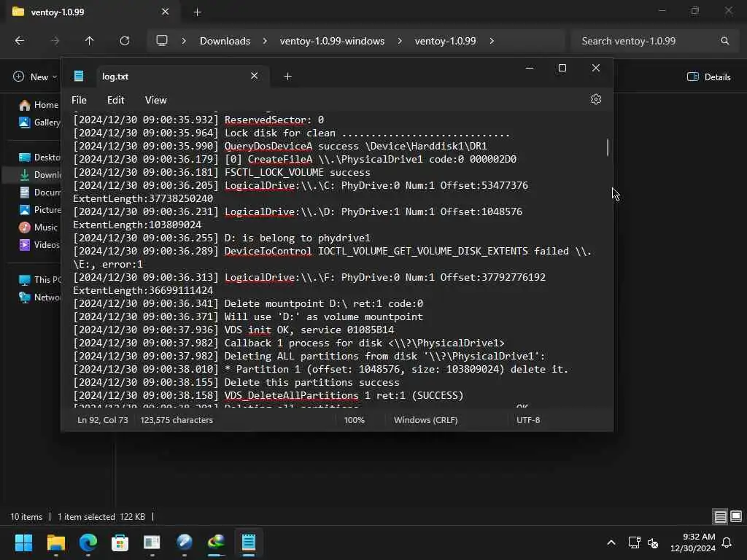This screenshot has width=747, height=560.
Task: Toggle the Details pane button
Action: [709, 77]
